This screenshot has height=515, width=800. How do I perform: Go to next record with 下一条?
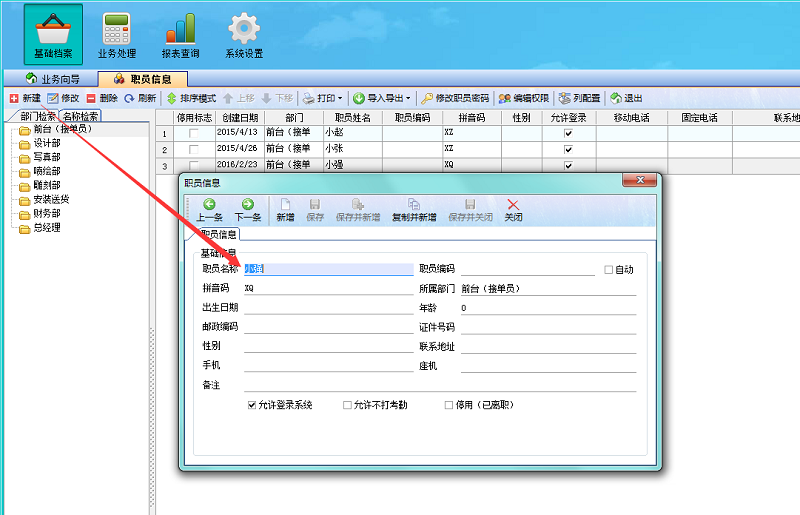pyautogui.click(x=247, y=209)
